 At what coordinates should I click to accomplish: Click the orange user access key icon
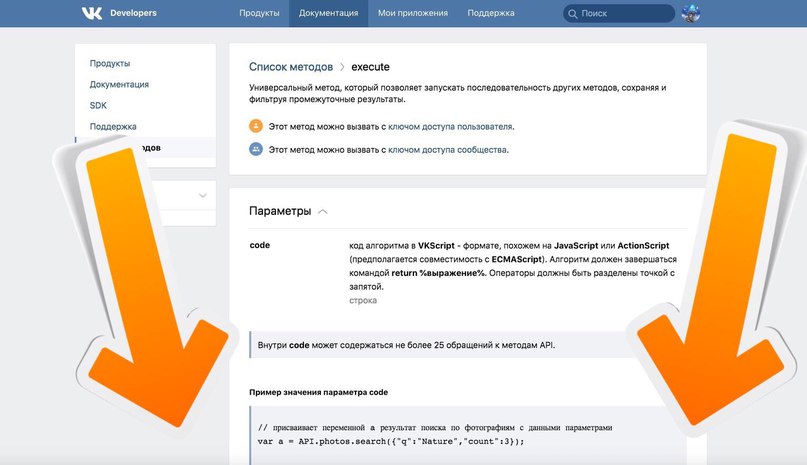click(256, 126)
